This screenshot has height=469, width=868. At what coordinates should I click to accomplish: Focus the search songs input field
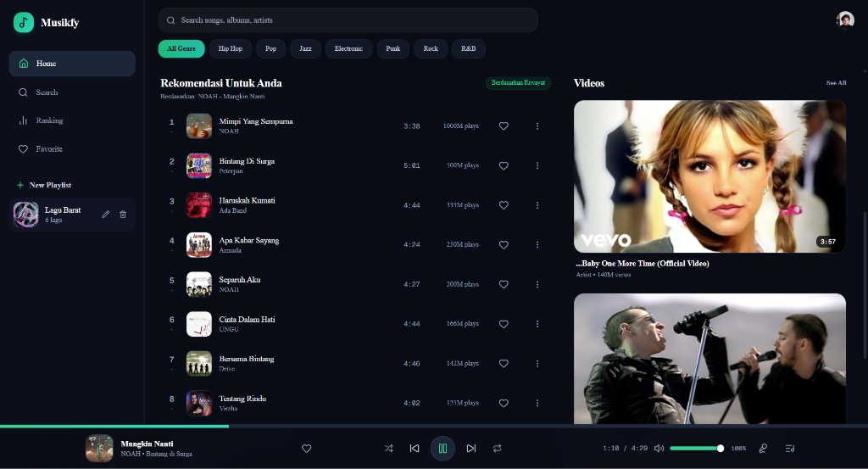[348, 20]
